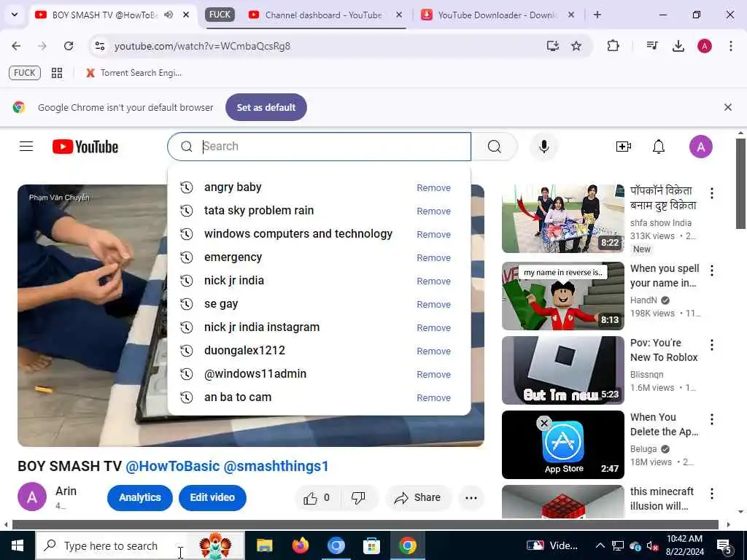Share the video
747x560 pixels.
click(x=418, y=497)
